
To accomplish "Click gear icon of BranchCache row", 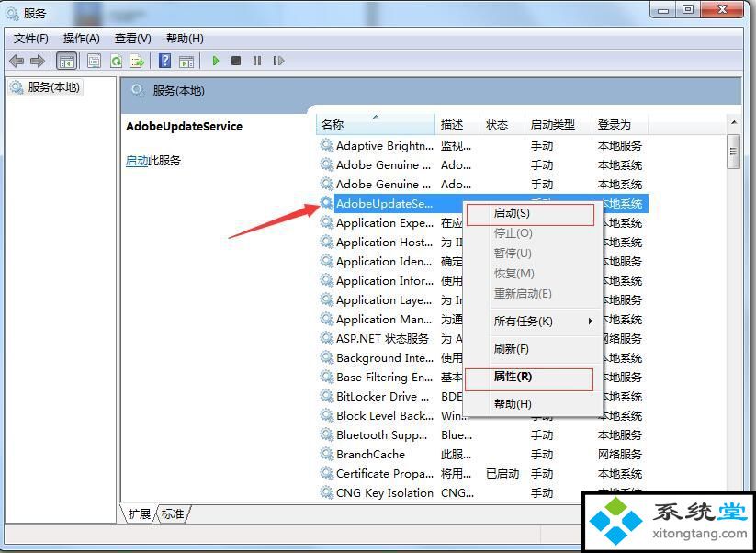I will 327,454.
